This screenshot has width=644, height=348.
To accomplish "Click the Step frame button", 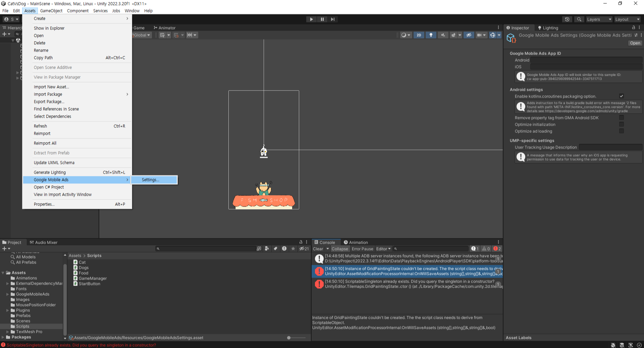I will tap(332, 19).
